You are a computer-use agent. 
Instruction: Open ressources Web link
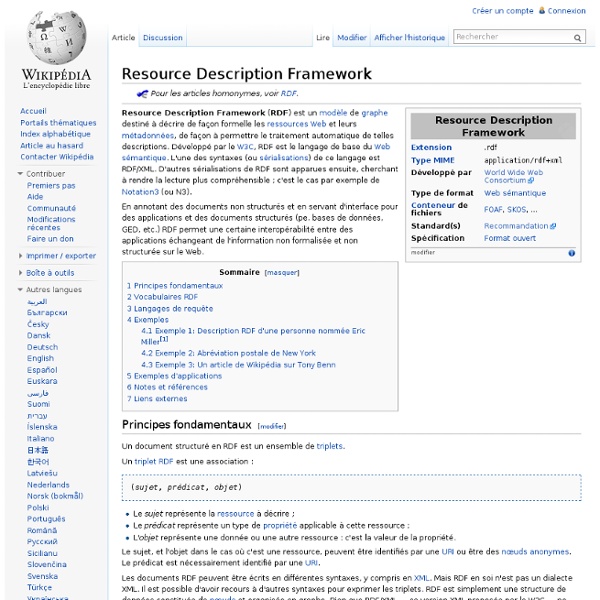(x=296, y=124)
